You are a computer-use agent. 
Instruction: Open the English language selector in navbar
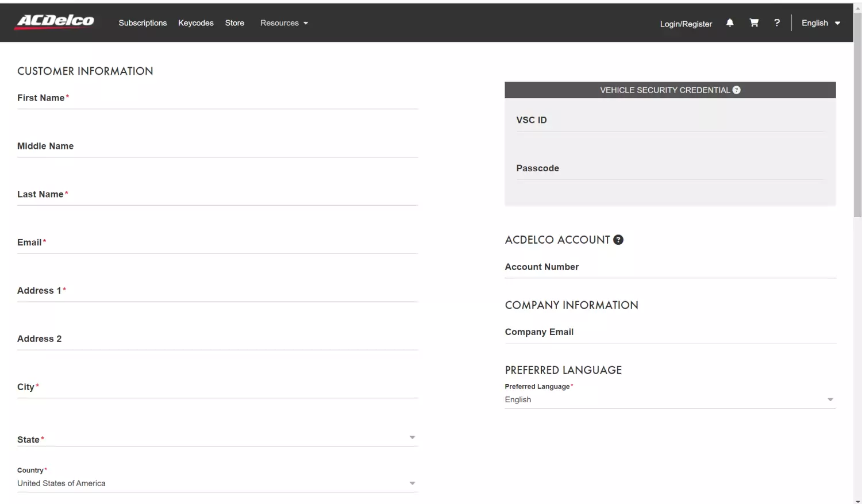click(821, 23)
